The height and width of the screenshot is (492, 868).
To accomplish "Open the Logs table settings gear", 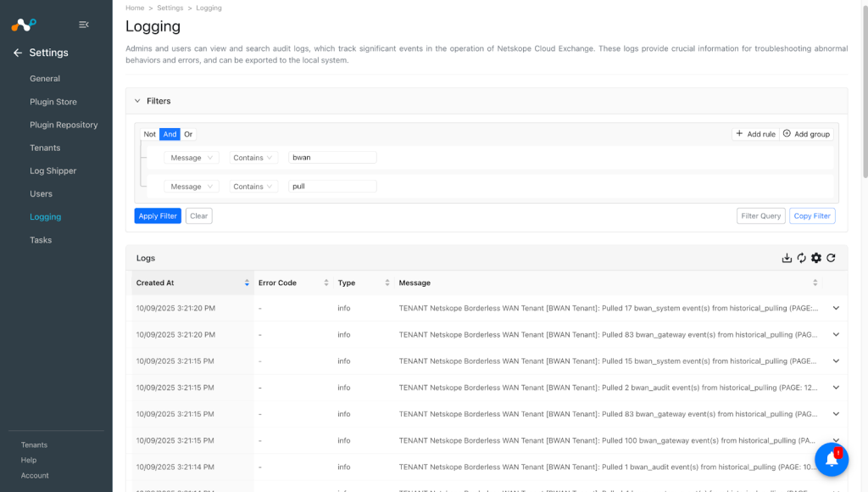I will tap(816, 258).
